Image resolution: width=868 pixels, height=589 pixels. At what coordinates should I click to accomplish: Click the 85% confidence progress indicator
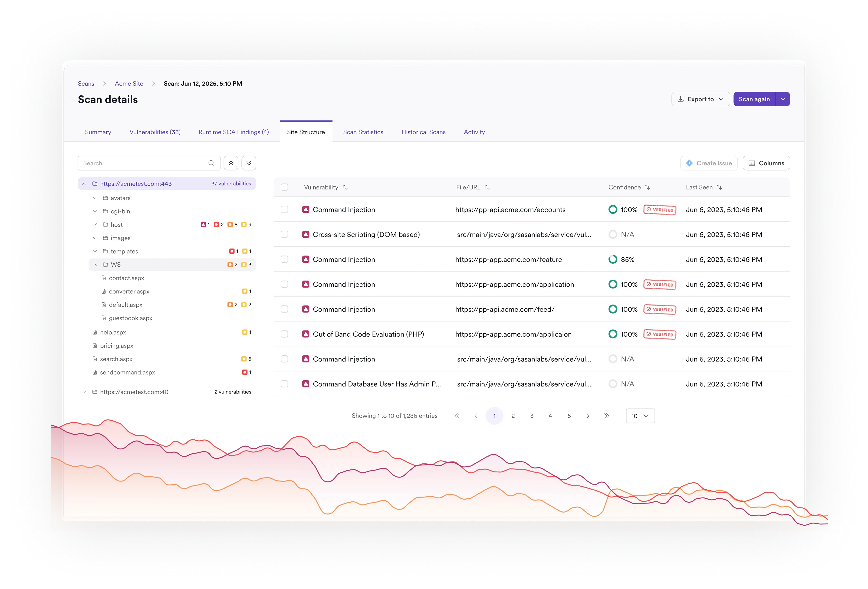[x=613, y=259]
